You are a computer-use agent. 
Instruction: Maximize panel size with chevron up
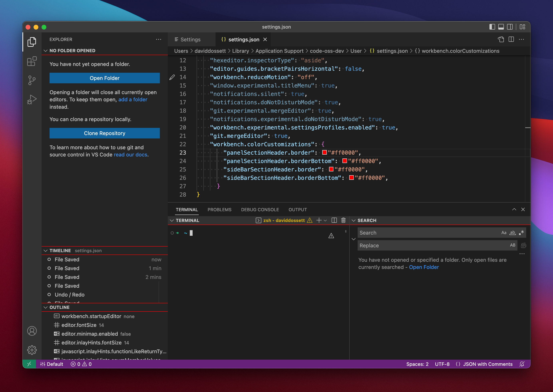[514, 209]
